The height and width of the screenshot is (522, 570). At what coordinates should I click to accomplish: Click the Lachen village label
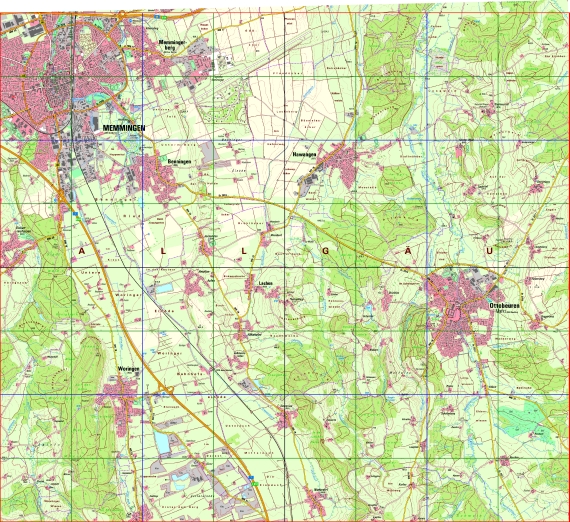pyautogui.click(x=265, y=283)
